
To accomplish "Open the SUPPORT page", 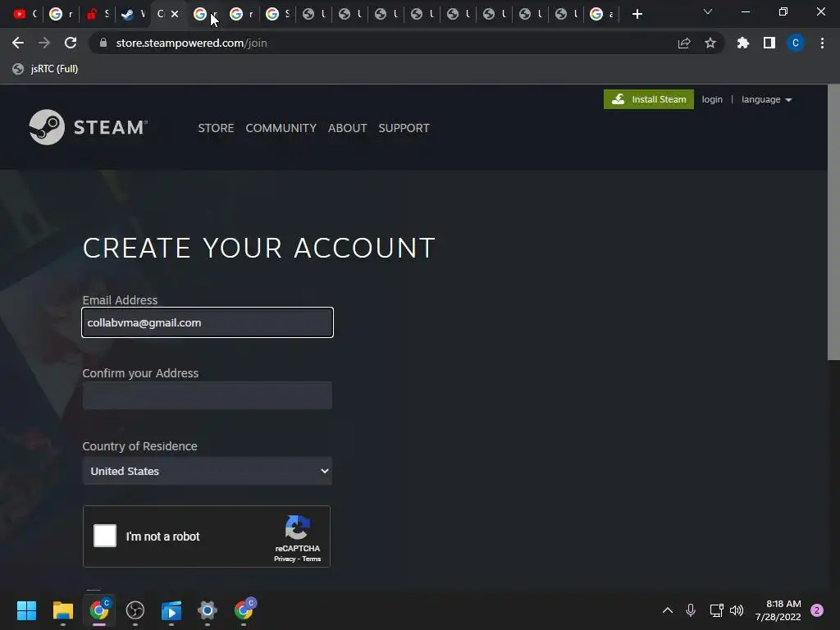I will (404, 128).
